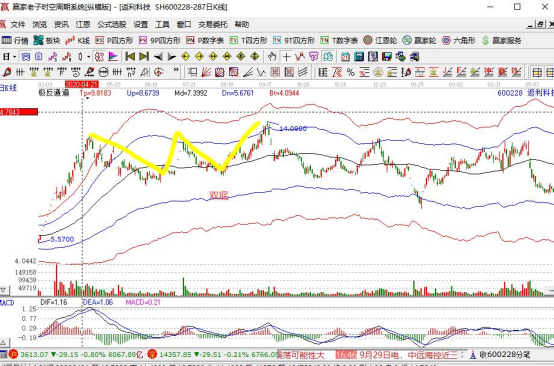Click the Tp=9.8183 channel value

click(x=95, y=93)
